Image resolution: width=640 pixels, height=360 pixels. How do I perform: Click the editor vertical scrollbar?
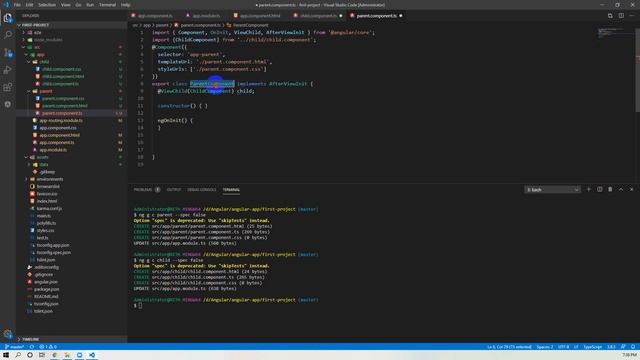638,69
